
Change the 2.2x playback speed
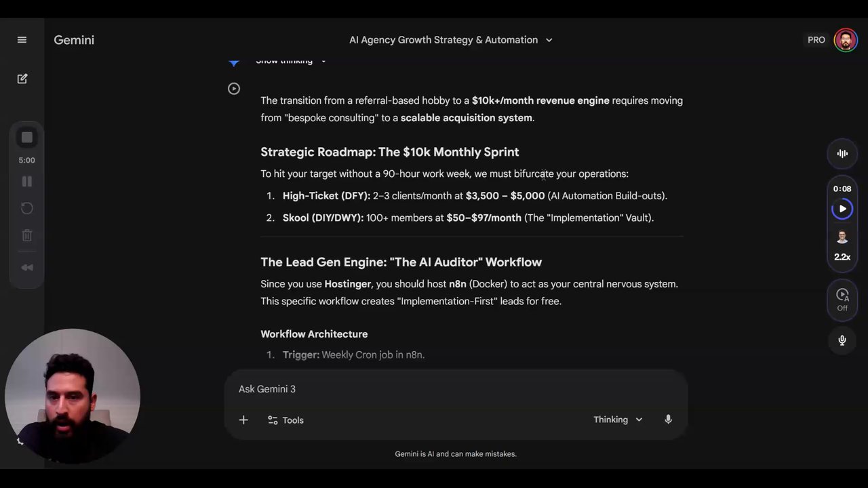tap(842, 257)
